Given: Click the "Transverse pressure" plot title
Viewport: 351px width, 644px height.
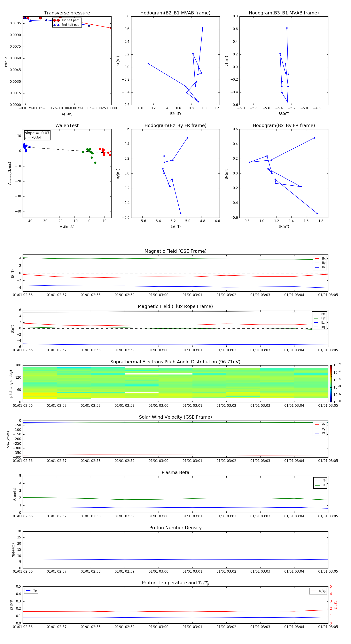Looking at the screenshot, I should (67, 13).
